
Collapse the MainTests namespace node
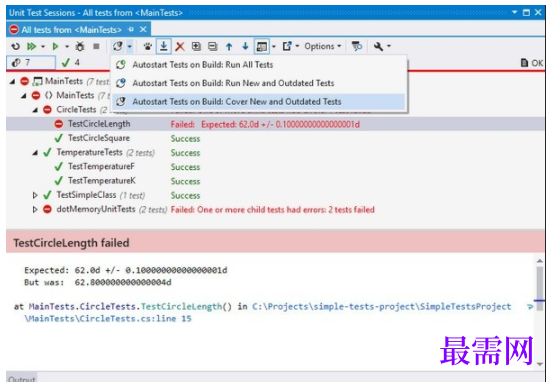pos(24,96)
